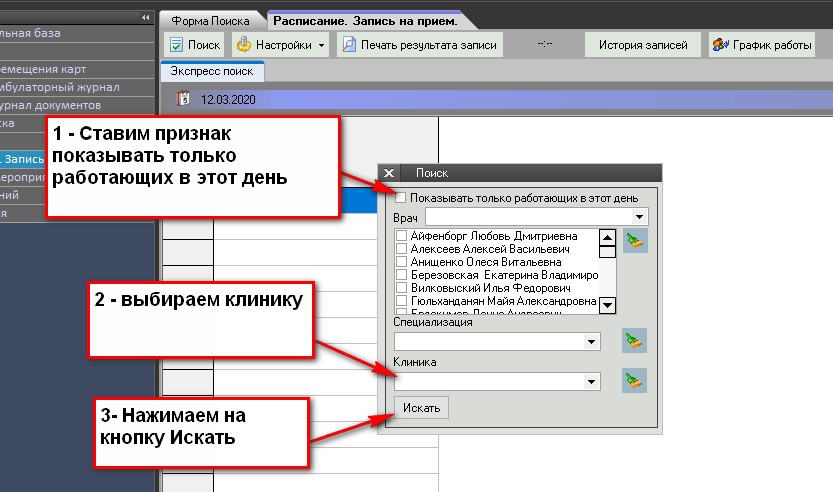The height and width of the screenshot is (492, 833).
Task: Expand the Клиника dropdown
Action: [x=591, y=381]
